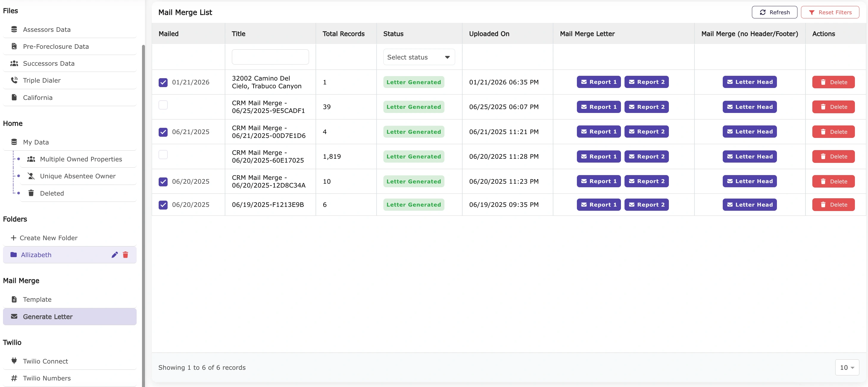Image resolution: width=868 pixels, height=387 pixels.
Task: Check mailed box for the 1,819 records row
Action: coord(163,155)
